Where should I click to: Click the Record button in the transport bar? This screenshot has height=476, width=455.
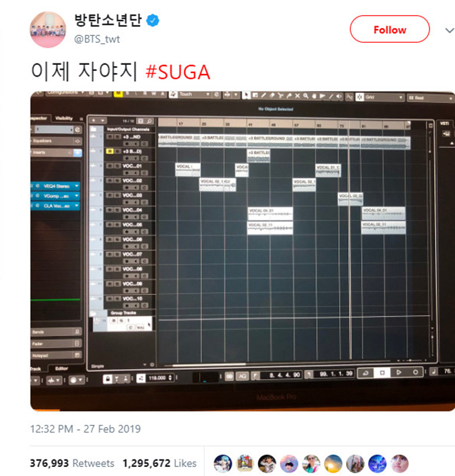pyautogui.click(x=415, y=372)
